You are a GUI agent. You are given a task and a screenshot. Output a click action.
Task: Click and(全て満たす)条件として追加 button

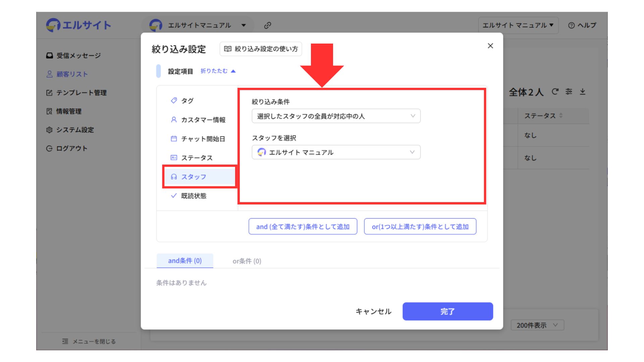point(303,227)
